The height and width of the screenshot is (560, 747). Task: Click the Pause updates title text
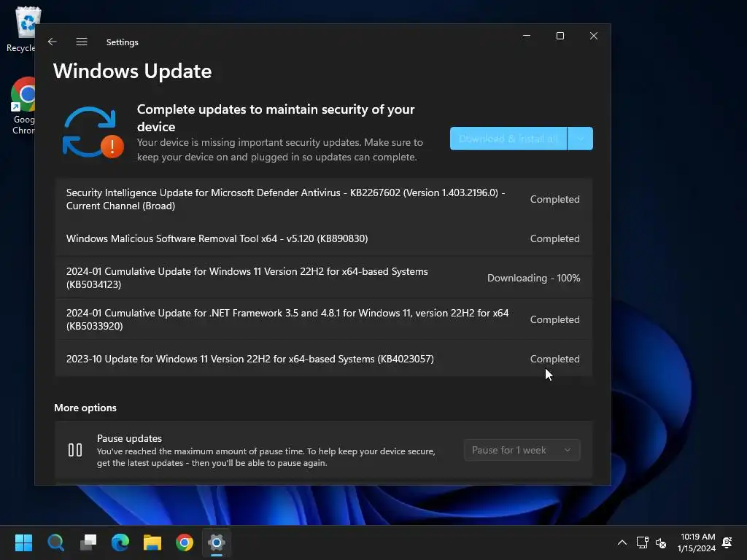(x=129, y=438)
